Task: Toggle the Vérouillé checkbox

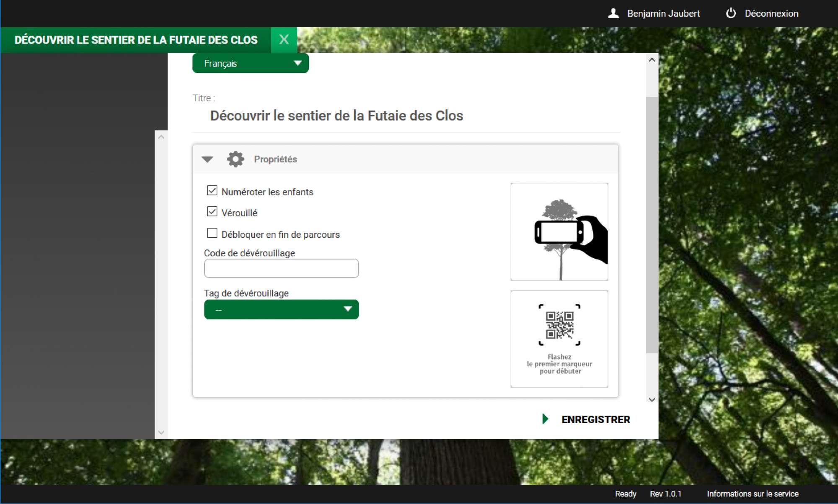Action: 212,212
